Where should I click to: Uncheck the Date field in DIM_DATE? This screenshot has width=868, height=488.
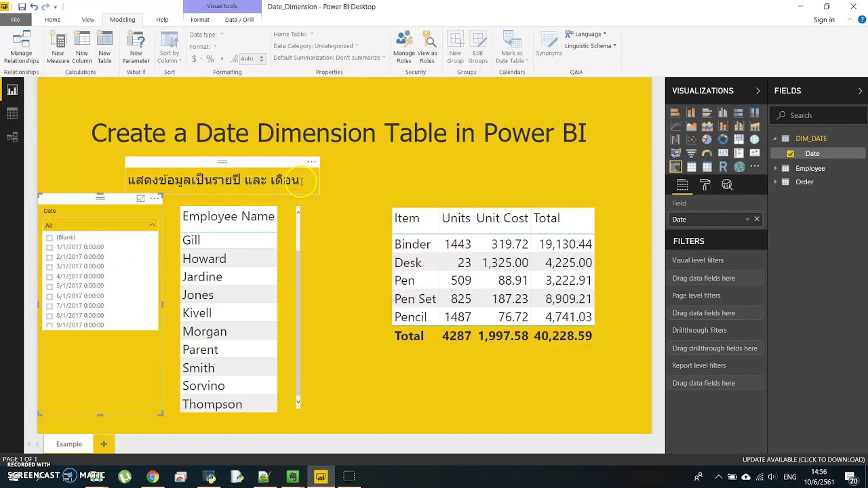791,154
